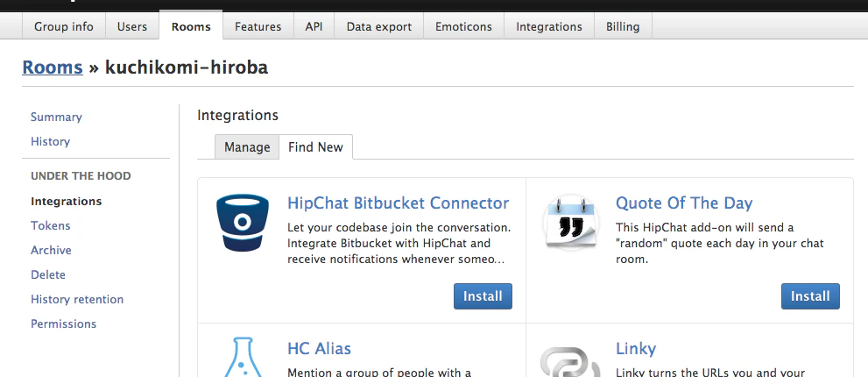Go to the API tab
Viewport: 868px width, 377px height.
click(x=314, y=26)
